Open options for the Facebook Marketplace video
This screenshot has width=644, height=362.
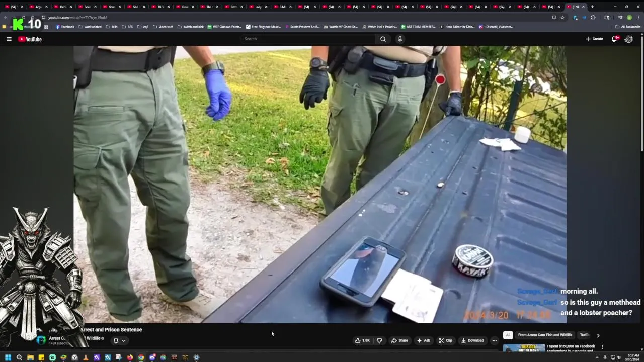602,347
